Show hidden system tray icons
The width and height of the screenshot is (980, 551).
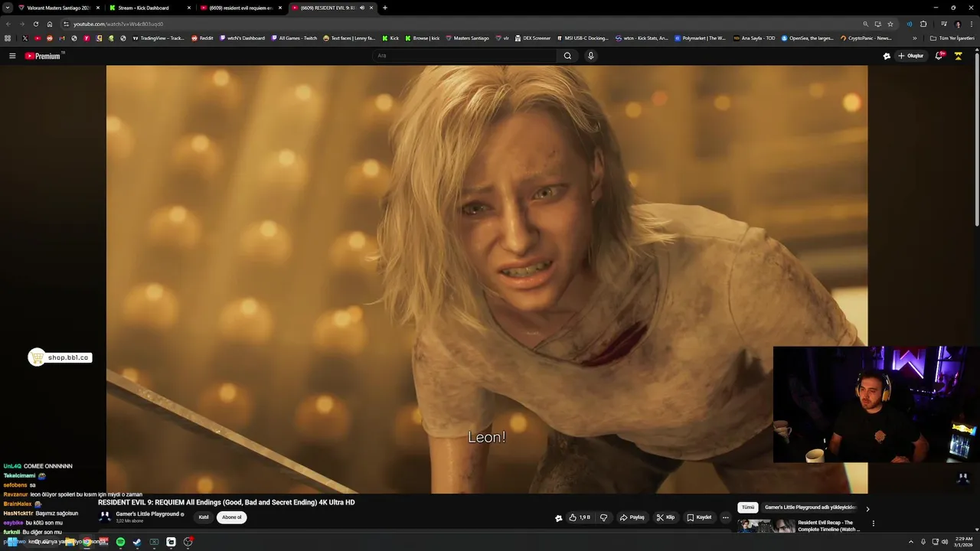pyautogui.click(x=910, y=542)
